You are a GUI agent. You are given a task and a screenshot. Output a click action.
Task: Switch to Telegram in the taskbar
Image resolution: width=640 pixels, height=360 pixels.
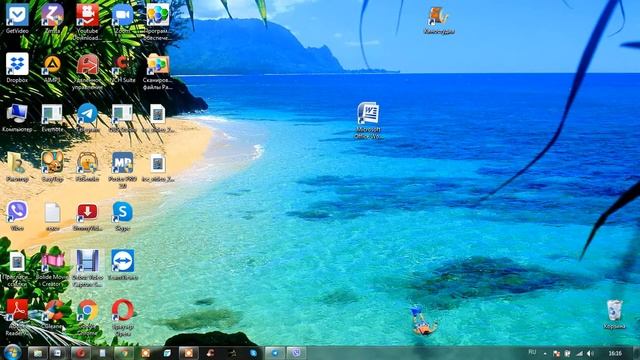(x=275, y=353)
